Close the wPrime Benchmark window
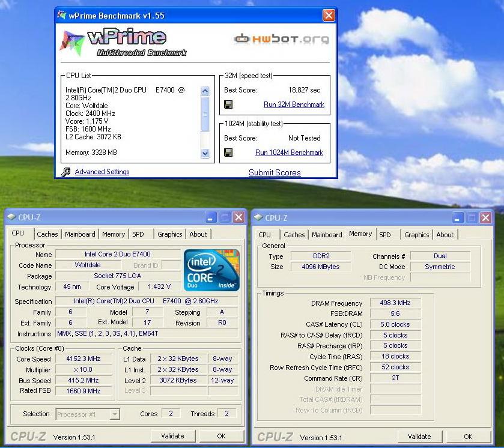 coord(329,15)
